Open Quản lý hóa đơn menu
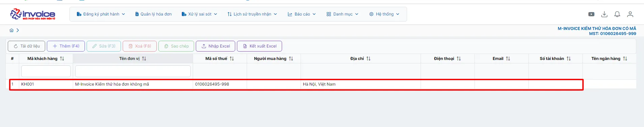644x127 pixels. tap(153, 14)
